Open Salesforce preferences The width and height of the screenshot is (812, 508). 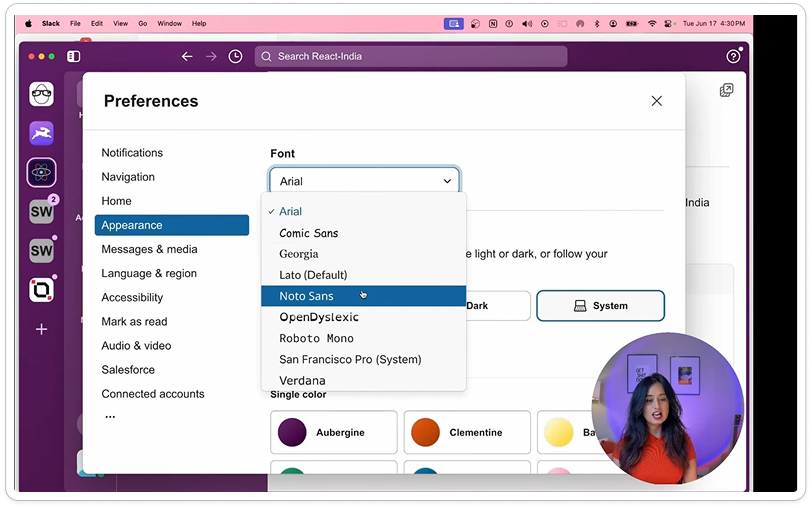click(x=171, y=370)
